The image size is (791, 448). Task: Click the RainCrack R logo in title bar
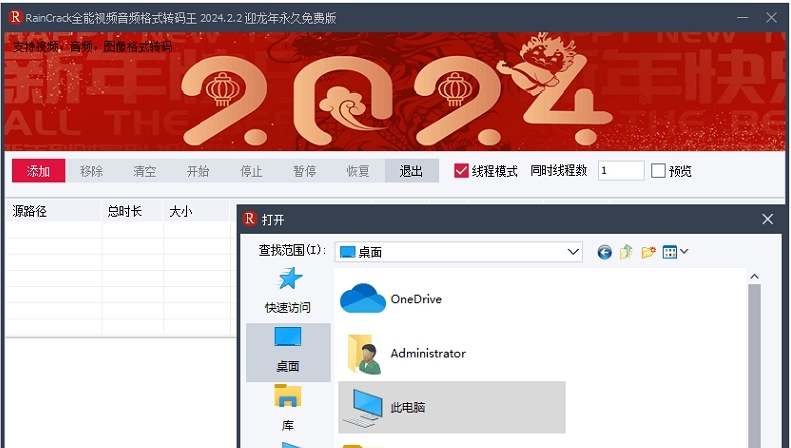15,18
